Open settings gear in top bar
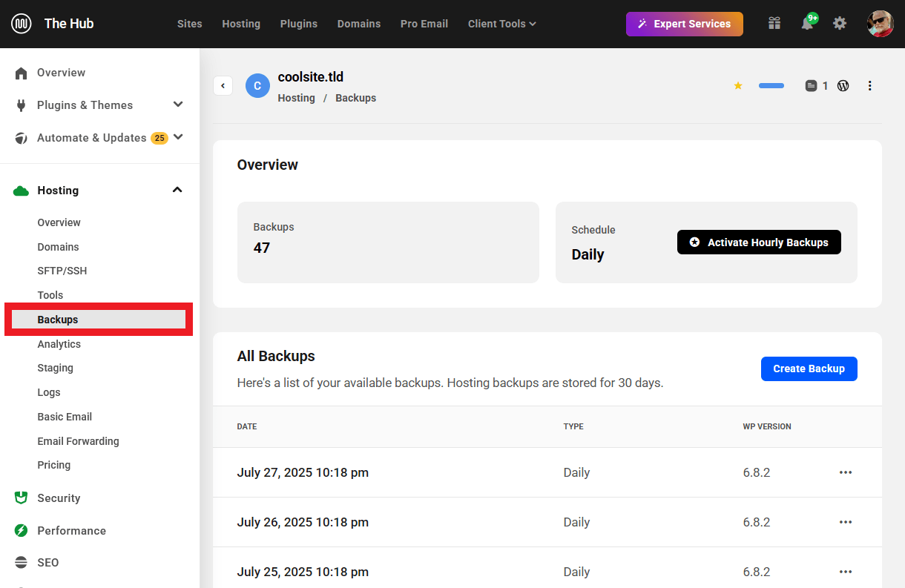 pyautogui.click(x=840, y=24)
